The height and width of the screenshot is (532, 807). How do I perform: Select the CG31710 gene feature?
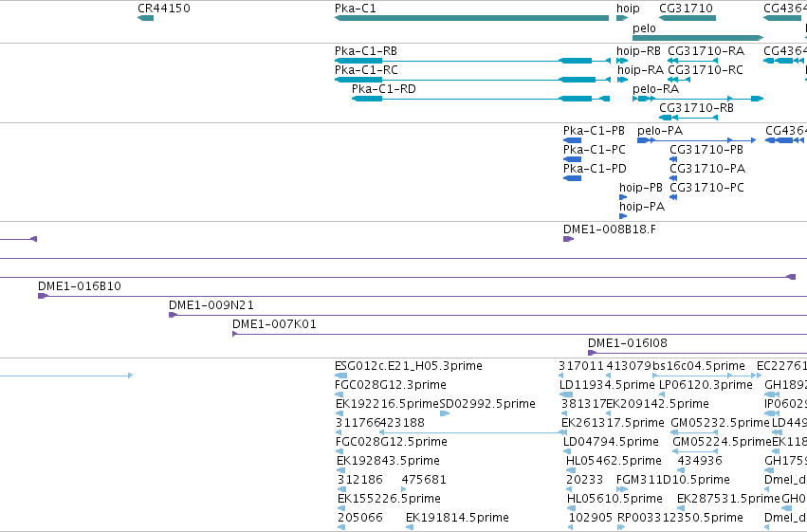688,18
